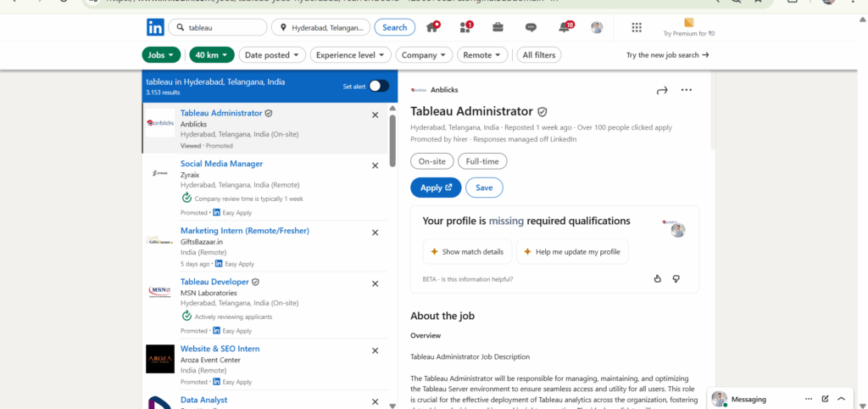Open the Jobs filter dropdown
868x409 pixels.
(x=161, y=55)
